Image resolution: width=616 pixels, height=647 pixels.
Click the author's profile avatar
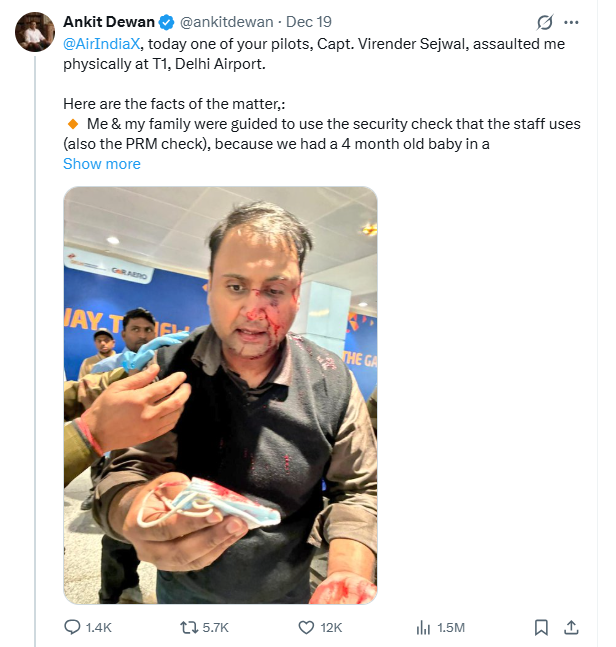pyautogui.click(x=35, y=33)
